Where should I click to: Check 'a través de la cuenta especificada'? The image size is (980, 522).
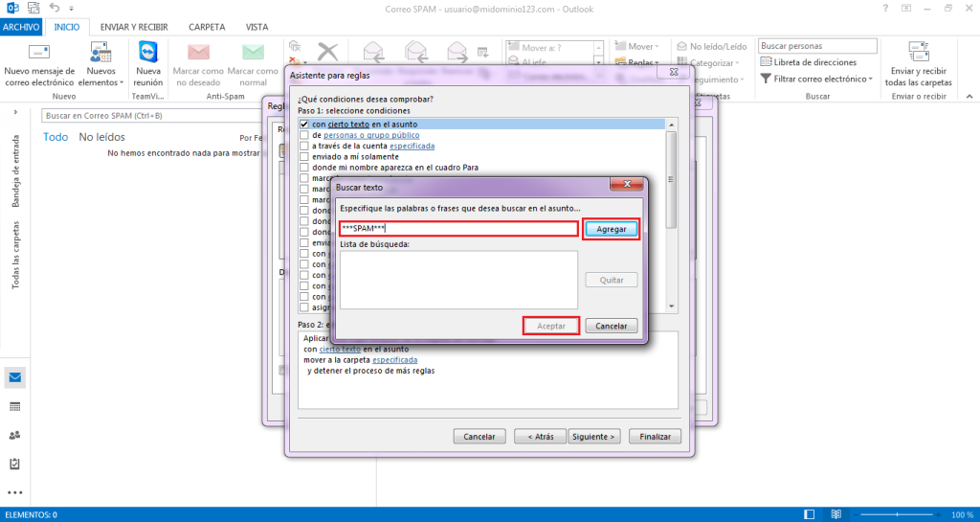(x=304, y=146)
